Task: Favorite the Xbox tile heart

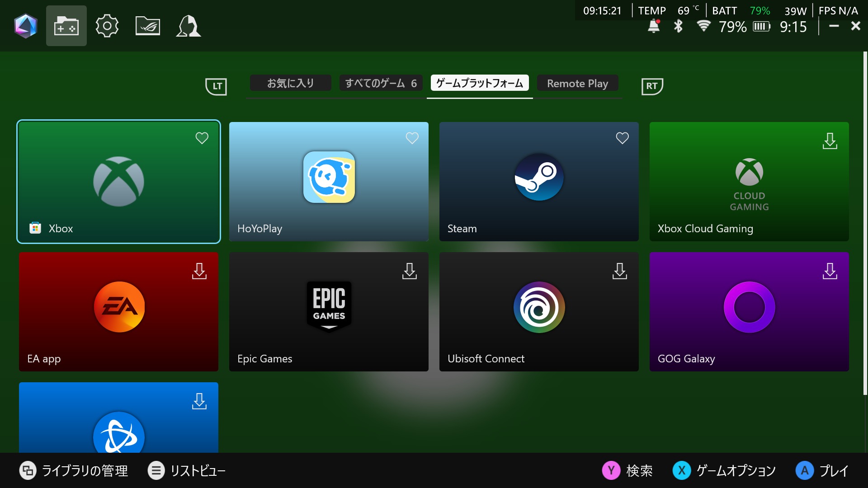Action: pos(202,138)
